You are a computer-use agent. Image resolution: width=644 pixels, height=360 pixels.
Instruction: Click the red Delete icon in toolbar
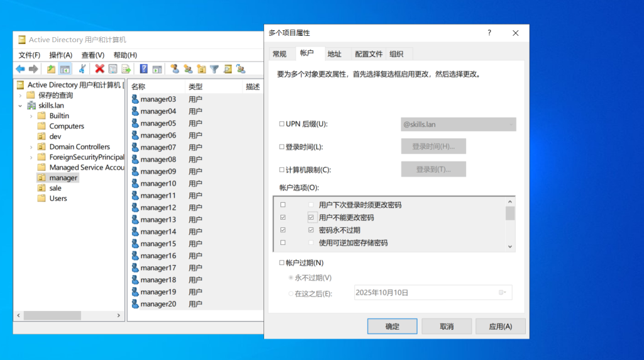pos(99,69)
